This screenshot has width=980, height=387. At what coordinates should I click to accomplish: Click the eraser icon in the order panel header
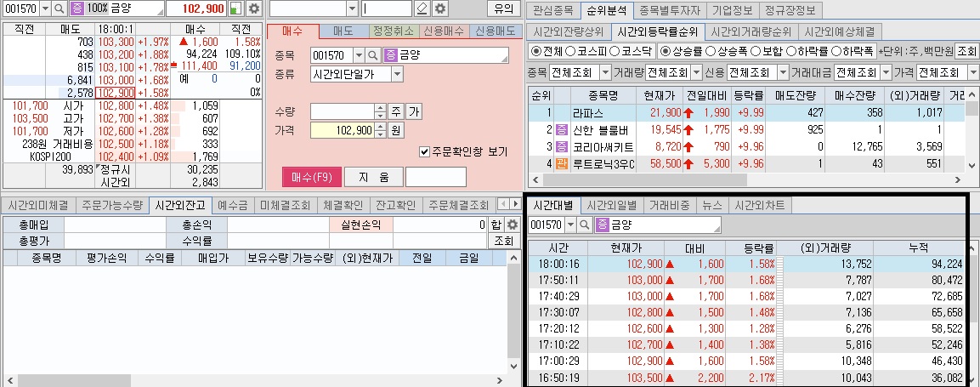(422, 9)
